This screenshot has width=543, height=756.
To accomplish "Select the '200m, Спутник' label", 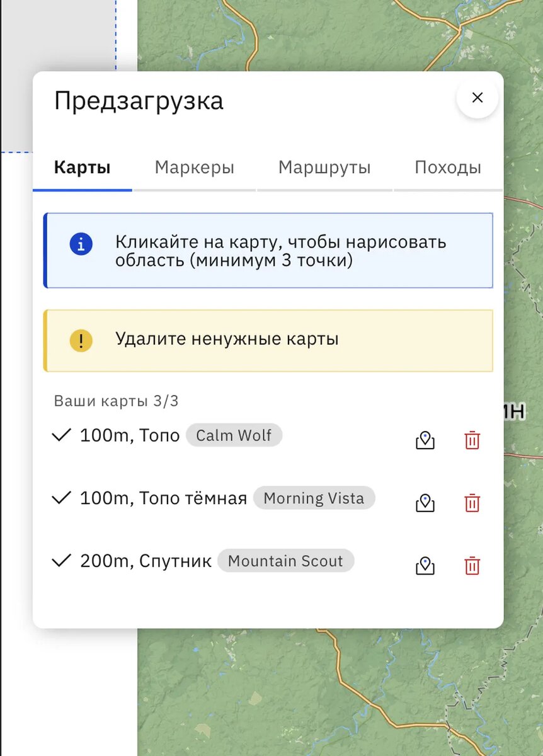I will 146,561.
